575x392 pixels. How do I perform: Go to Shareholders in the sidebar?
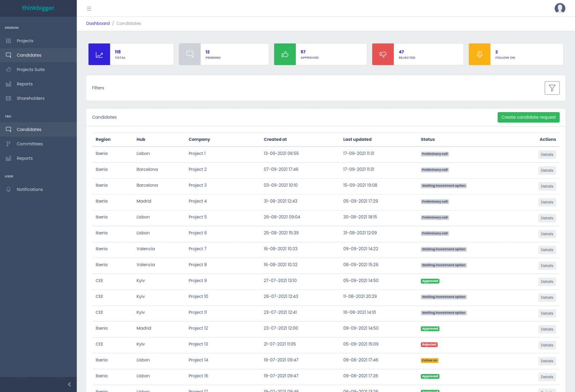click(31, 98)
